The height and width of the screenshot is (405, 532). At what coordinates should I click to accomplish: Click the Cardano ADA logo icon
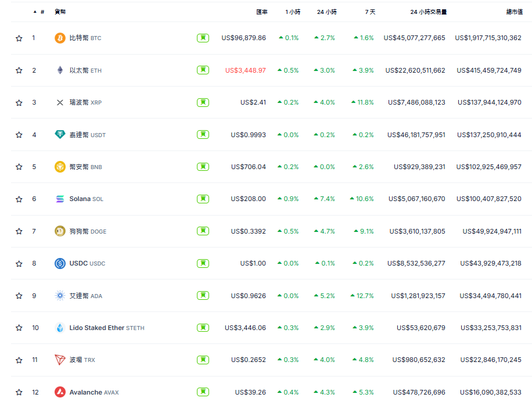60,296
